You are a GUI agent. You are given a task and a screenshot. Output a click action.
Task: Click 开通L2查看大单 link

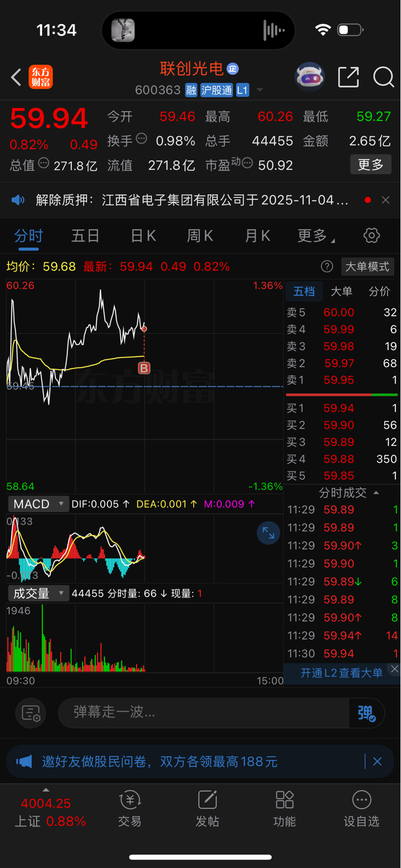coord(342,673)
